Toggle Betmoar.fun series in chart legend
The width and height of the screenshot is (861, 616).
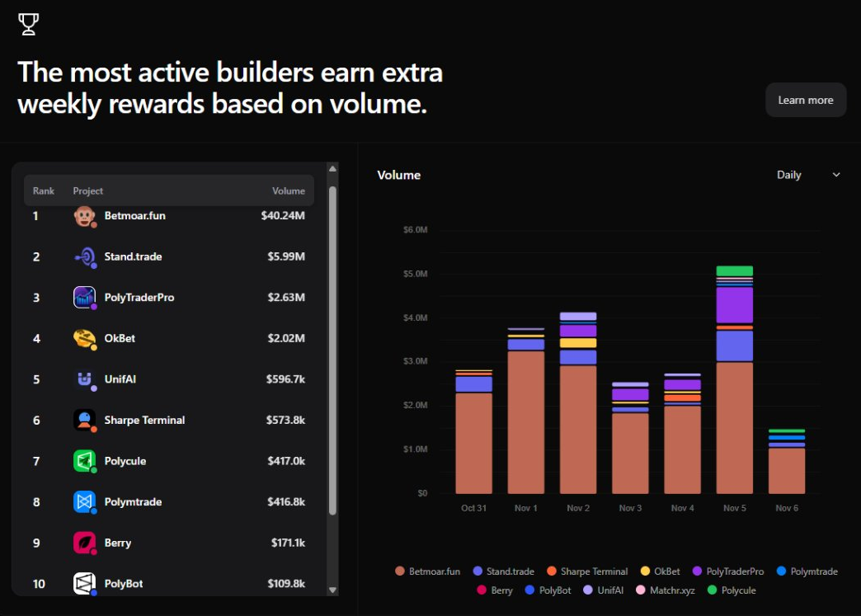[x=429, y=571]
